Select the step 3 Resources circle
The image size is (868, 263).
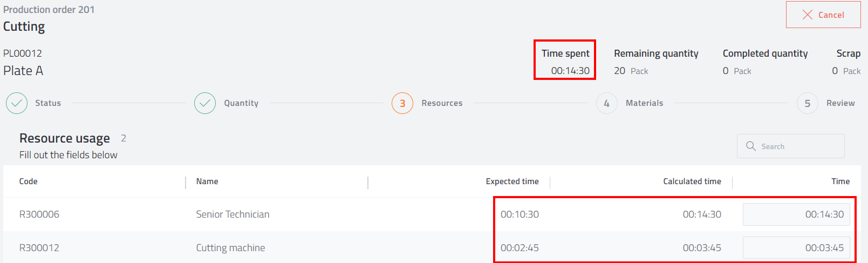click(x=402, y=103)
